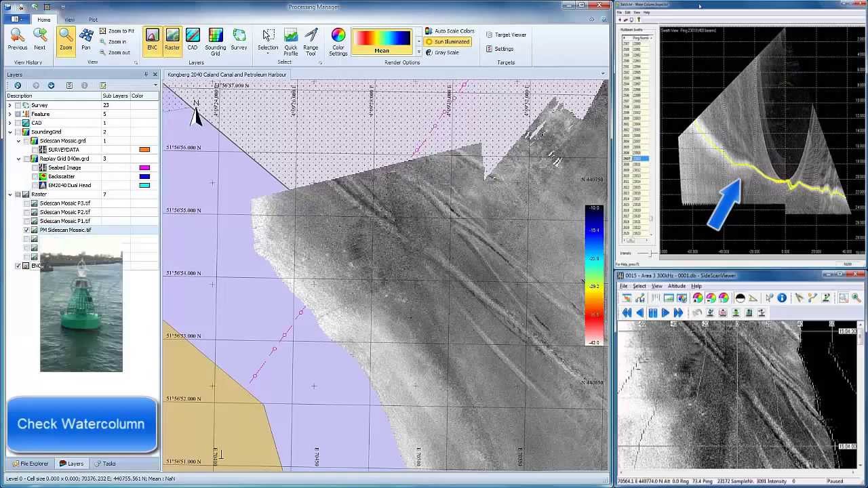Switch to the Plot ribbon tab
This screenshot has width=868, height=488.
coord(93,20)
